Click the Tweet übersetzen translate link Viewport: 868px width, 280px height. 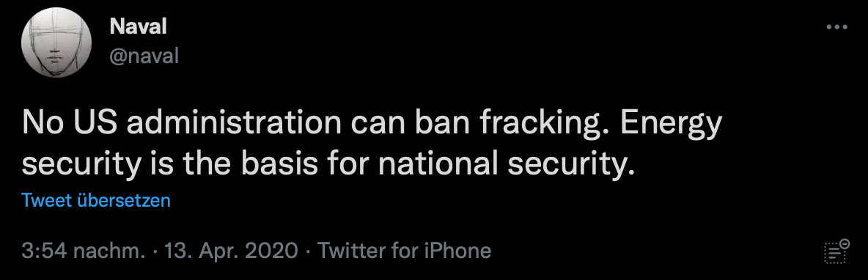click(x=96, y=200)
